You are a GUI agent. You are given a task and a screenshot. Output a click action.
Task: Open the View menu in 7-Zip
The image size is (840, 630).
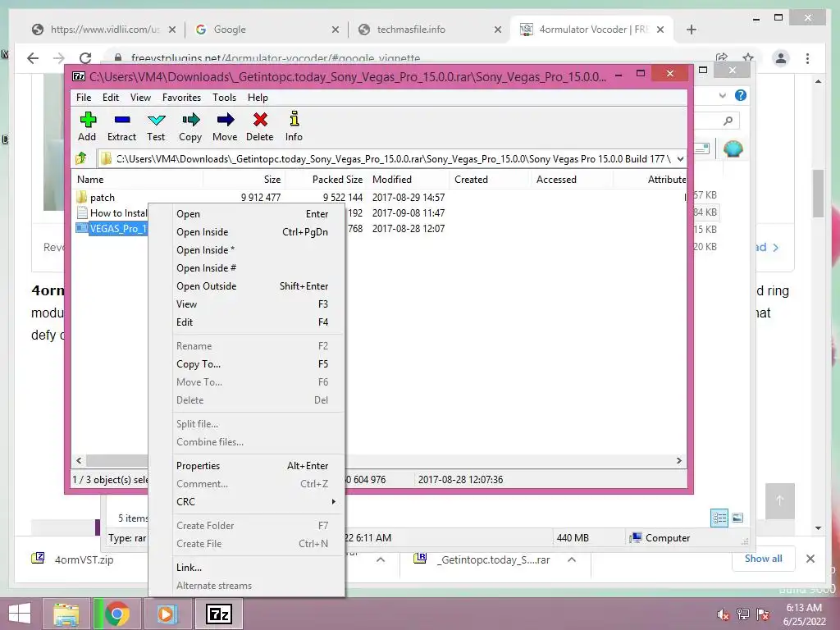pyautogui.click(x=140, y=98)
